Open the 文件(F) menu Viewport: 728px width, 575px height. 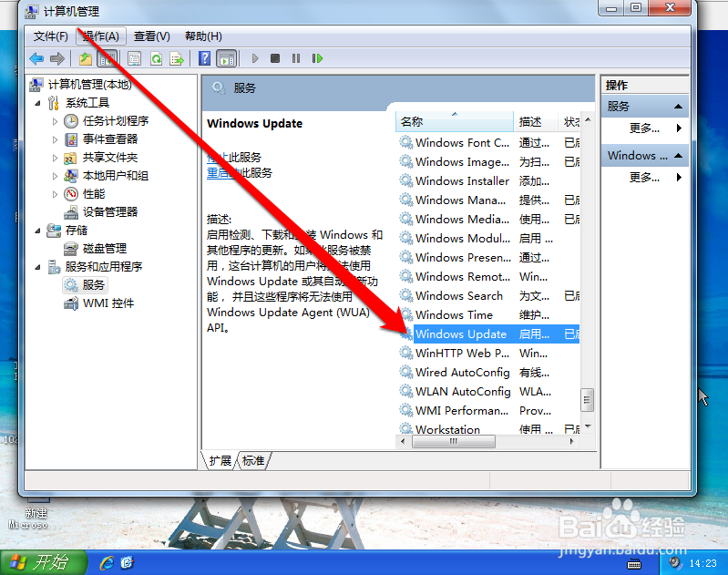coord(51,36)
